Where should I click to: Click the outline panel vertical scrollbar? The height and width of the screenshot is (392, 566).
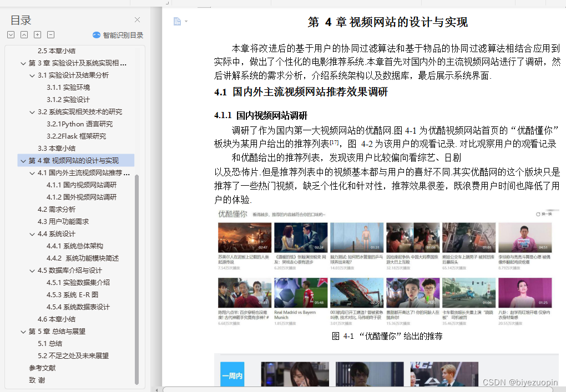click(x=137, y=279)
